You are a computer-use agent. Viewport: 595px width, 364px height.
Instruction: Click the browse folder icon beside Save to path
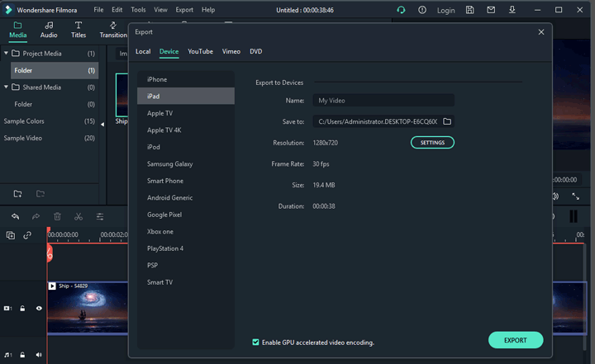(x=447, y=121)
